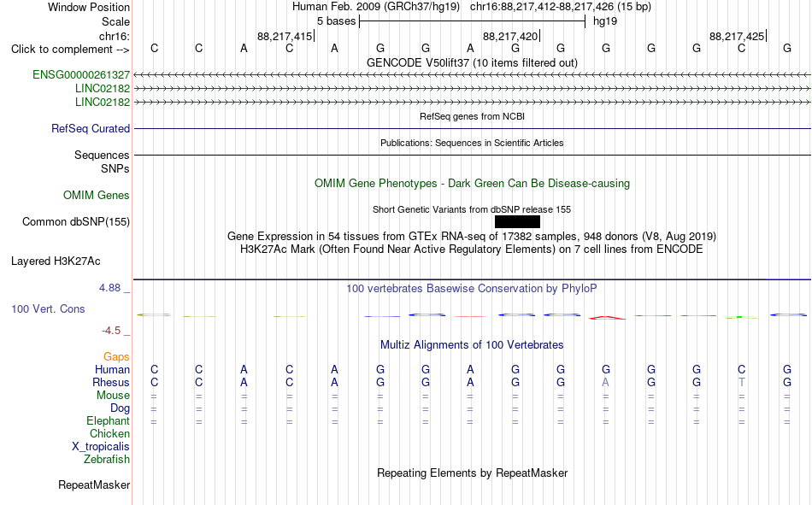Click the Human species label
812x505 pixels.
pos(112,370)
